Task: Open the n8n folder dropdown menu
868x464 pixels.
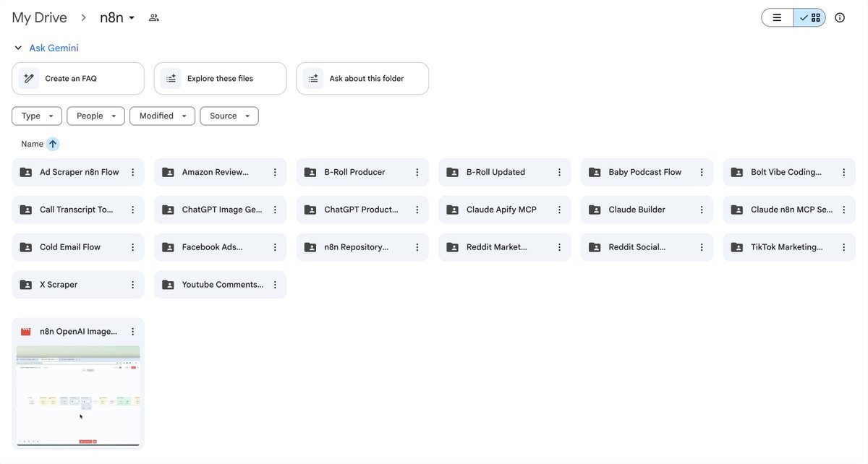Action: tap(131, 18)
